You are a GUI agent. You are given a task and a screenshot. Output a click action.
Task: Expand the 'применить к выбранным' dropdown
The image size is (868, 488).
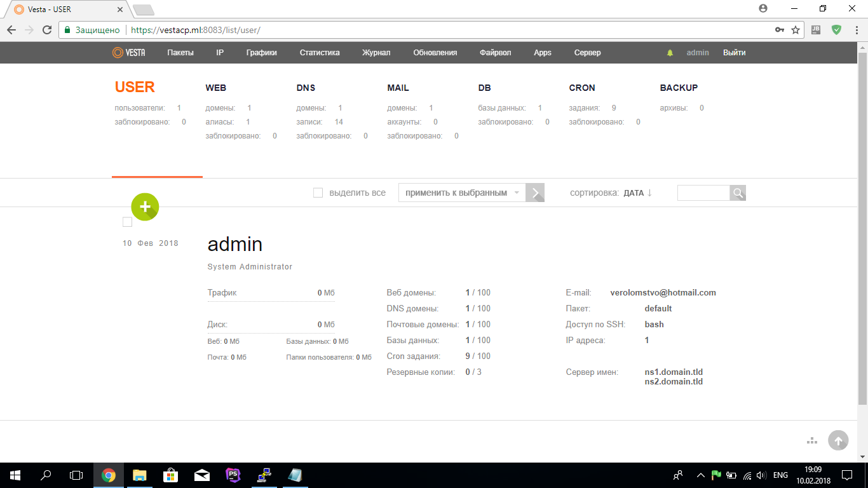[x=462, y=193]
